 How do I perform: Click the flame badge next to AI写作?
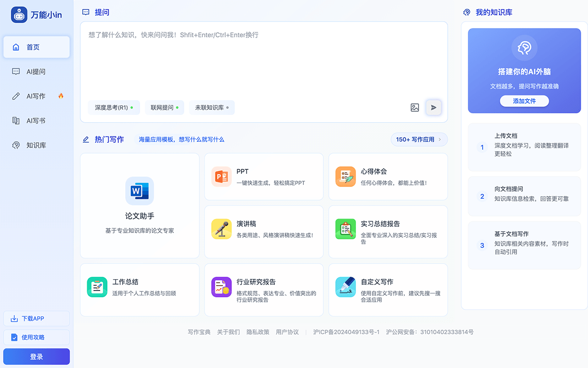click(61, 96)
